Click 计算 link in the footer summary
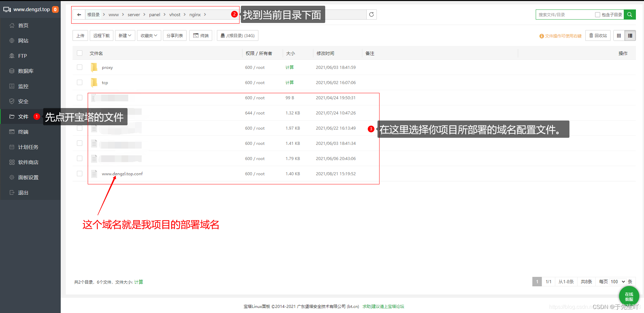The width and height of the screenshot is (644, 313). point(139,282)
